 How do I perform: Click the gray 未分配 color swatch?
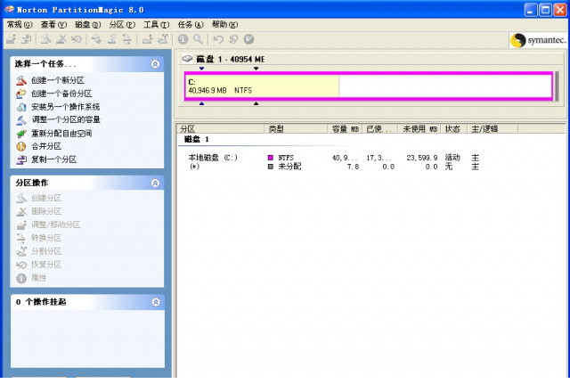click(x=271, y=167)
